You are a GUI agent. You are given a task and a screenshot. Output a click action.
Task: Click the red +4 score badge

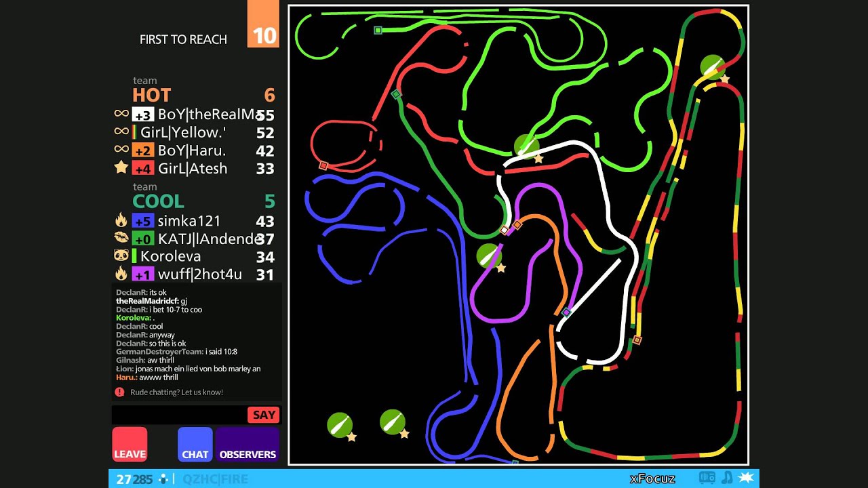coord(143,168)
